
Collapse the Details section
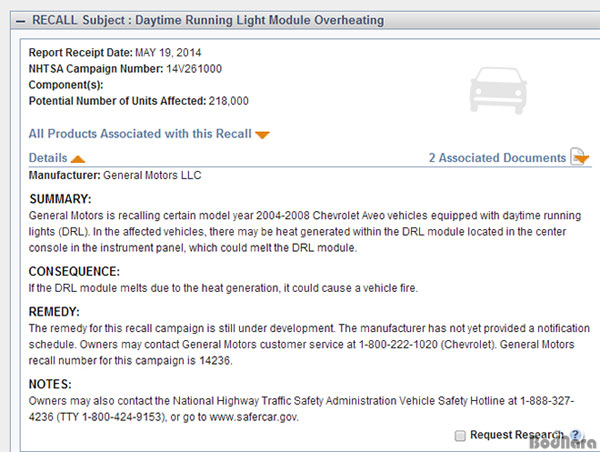48,158
